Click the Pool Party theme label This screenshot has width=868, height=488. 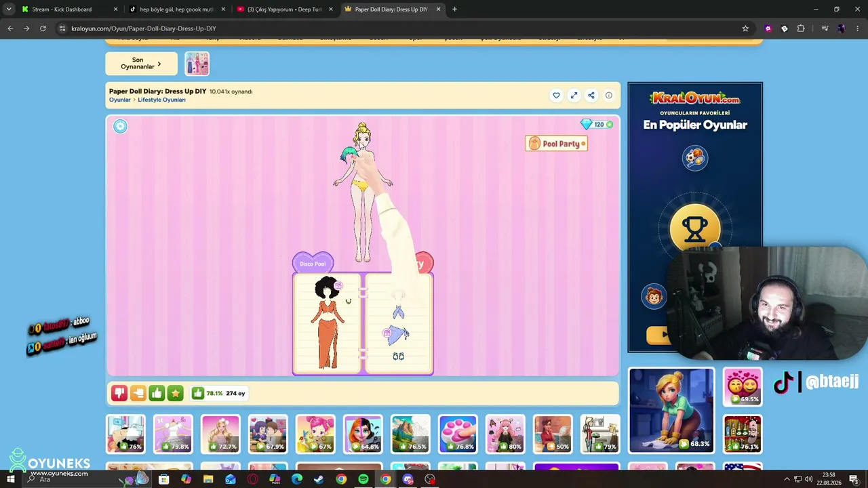(556, 144)
